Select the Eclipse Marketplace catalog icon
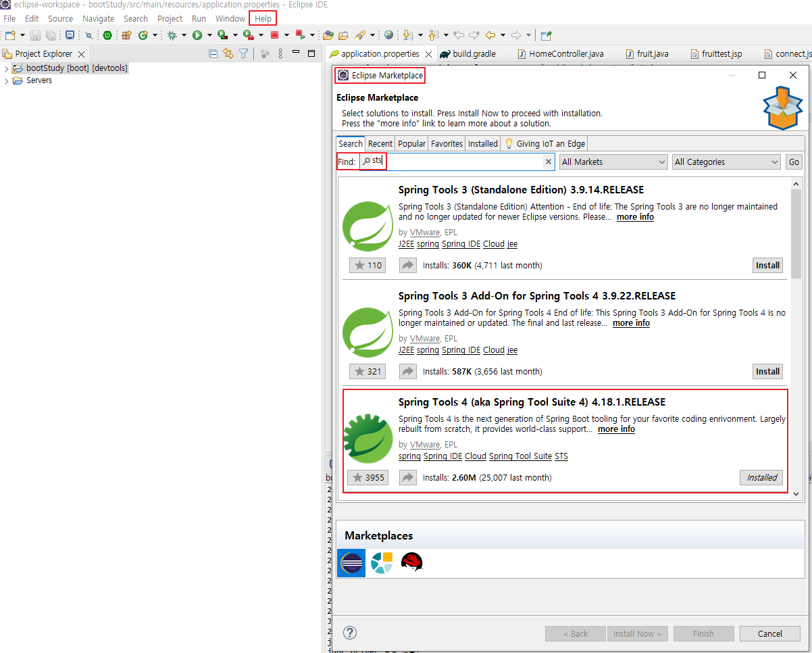This screenshot has width=812, height=653. (351, 562)
